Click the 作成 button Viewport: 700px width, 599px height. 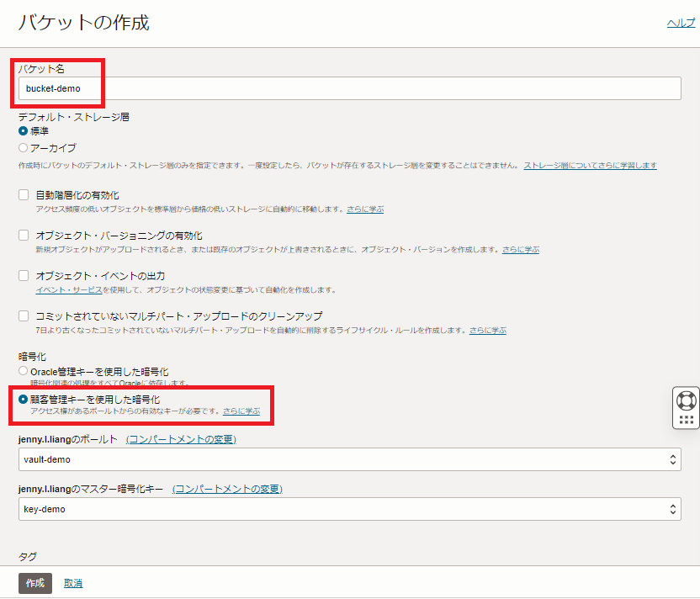click(x=34, y=583)
